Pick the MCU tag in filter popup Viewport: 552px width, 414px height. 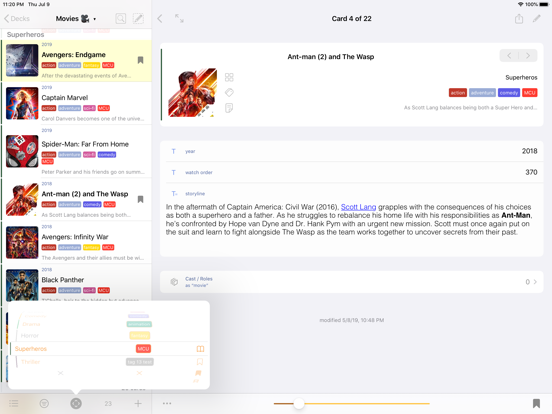[143, 349]
